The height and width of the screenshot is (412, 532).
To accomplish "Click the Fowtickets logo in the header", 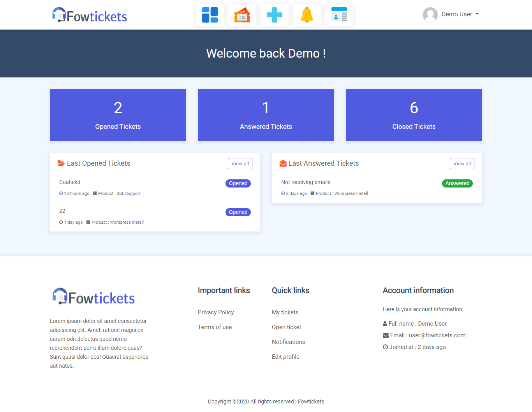I will coord(89,14).
